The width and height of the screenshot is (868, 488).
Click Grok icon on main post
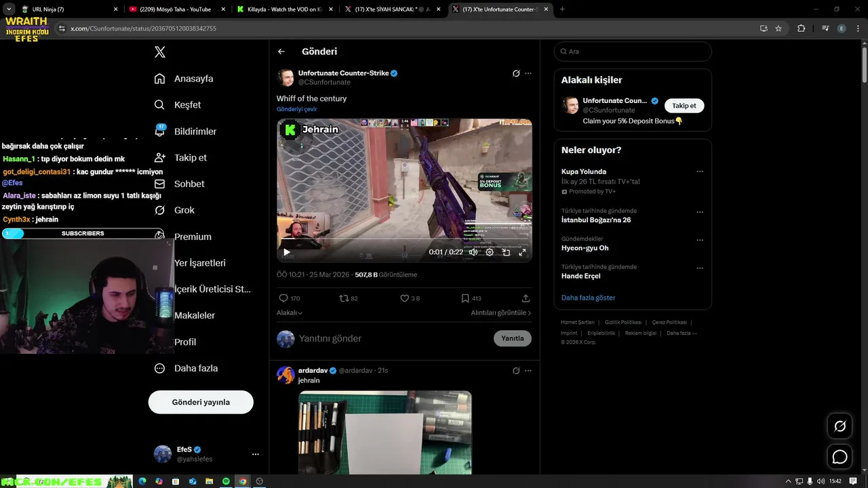coord(516,73)
